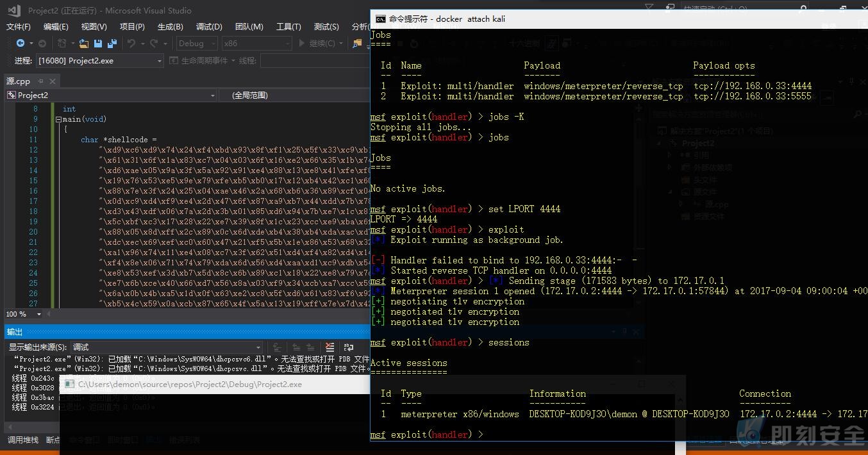Screen dimensions: 868x455
Task: Open the (全局范围) global scope dropdown
Action: click(x=295, y=95)
